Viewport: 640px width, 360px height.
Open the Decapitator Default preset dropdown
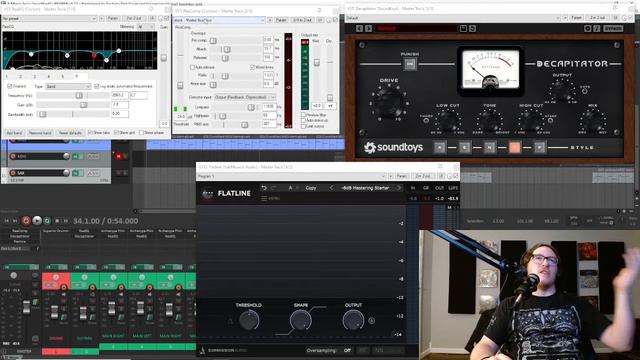coord(453,18)
